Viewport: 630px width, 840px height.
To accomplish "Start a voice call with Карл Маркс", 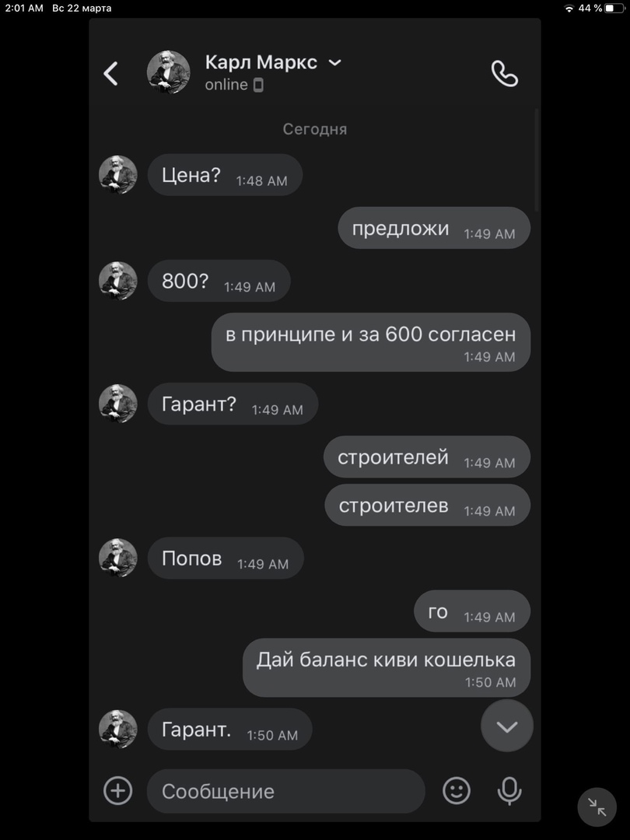I will (505, 73).
